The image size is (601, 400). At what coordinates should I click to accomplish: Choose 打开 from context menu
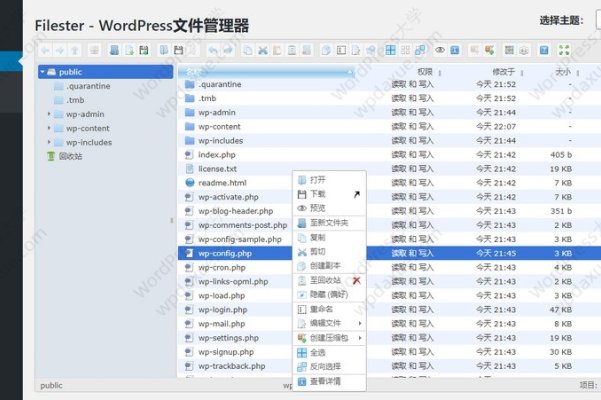(x=329, y=180)
